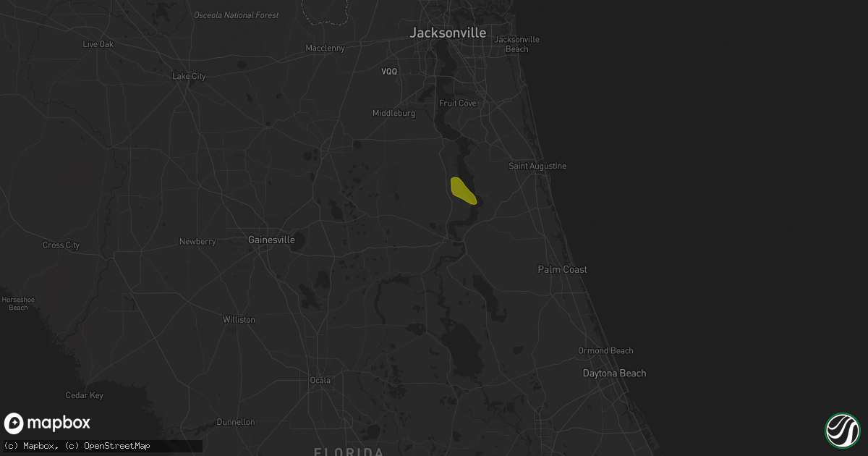
Task: Select the Daytona Beach label
Action: pos(615,373)
